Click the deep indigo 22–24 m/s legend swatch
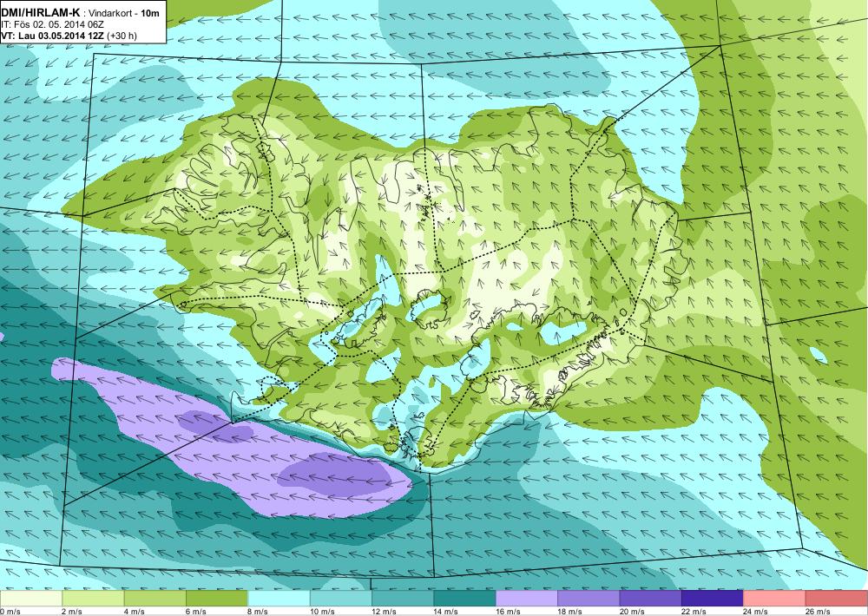This screenshot has height=616, width=868. (x=713, y=599)
